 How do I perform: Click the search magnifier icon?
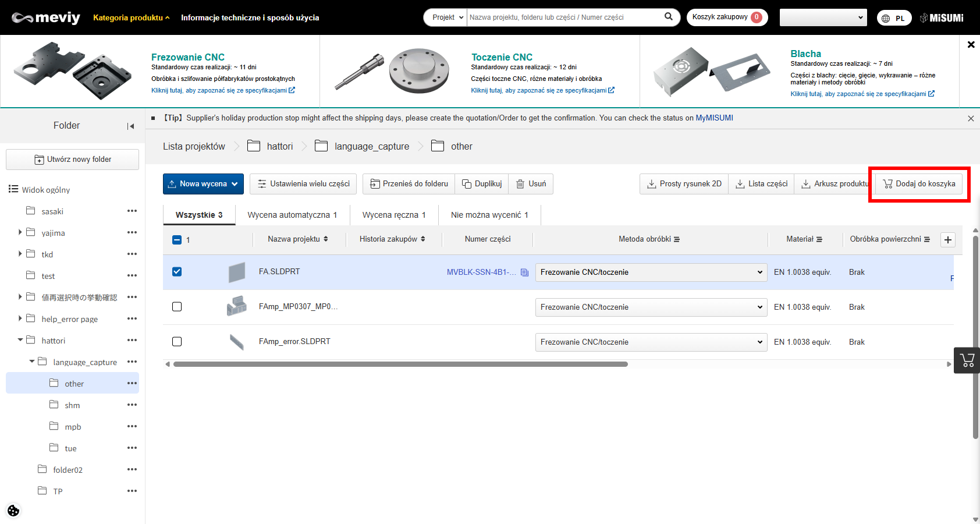669,17
